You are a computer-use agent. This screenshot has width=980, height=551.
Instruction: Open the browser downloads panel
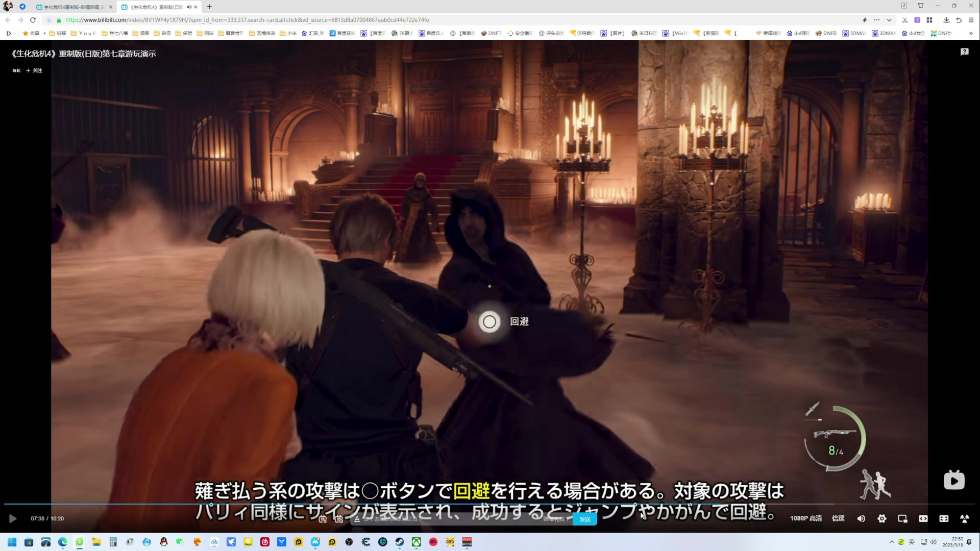click(x=946, y=20)
